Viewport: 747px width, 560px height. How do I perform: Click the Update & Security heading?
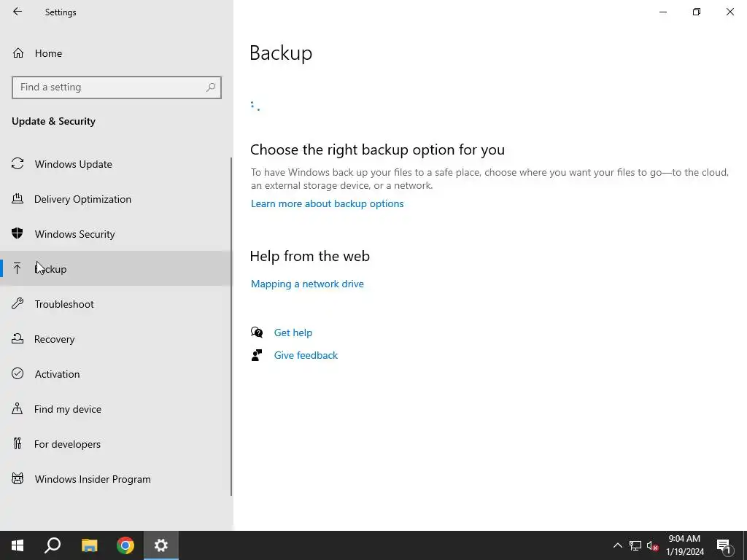(x=53, y=121)
